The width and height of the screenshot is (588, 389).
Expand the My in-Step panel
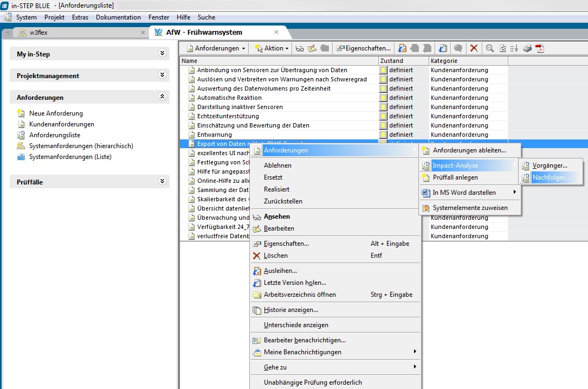(162, 54)
